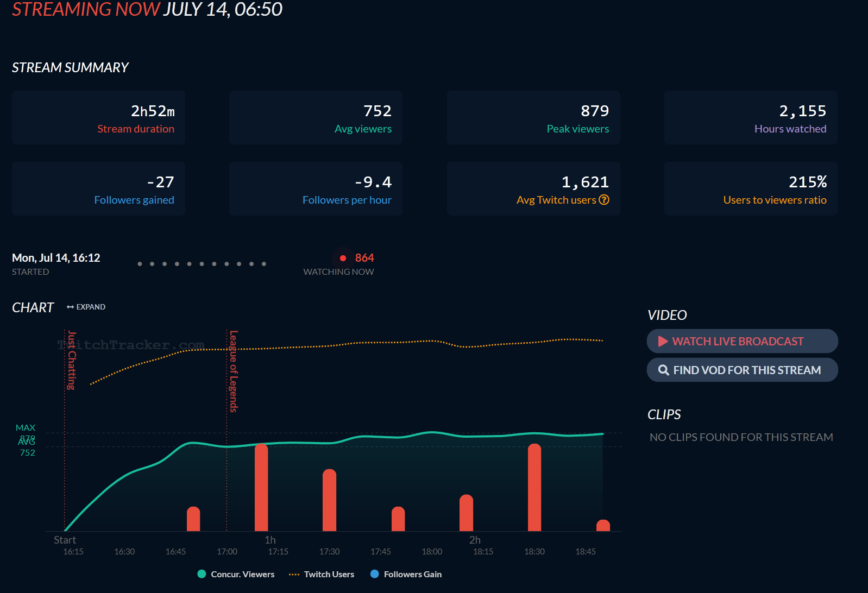Click the MAX axis label

(26, 428)
